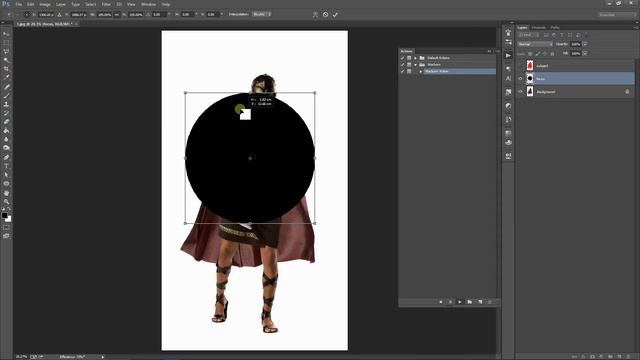
Task: Toggle the second action set checkmark
Action: point(402,64)
